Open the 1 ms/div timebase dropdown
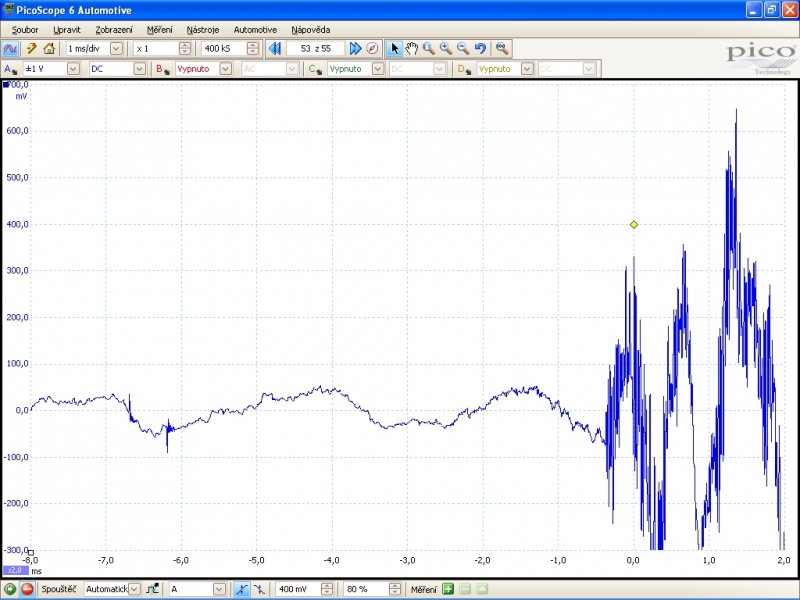The width and height of the screenshot is (800, 600). pyautogui.click(x=116, y=48)
